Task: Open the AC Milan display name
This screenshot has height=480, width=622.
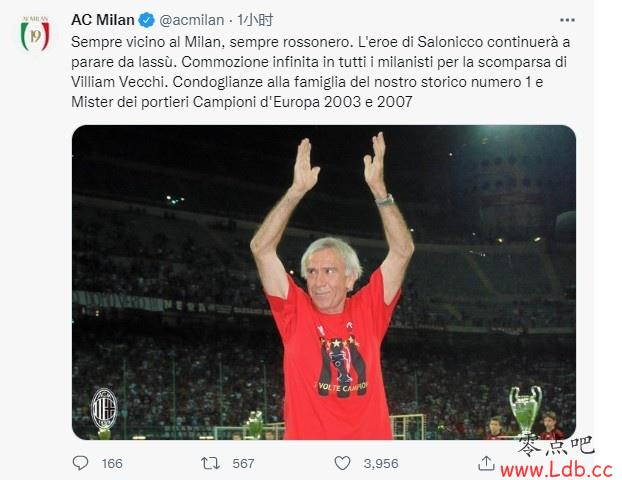Action: pyautogui.click(x=103, y=20)
